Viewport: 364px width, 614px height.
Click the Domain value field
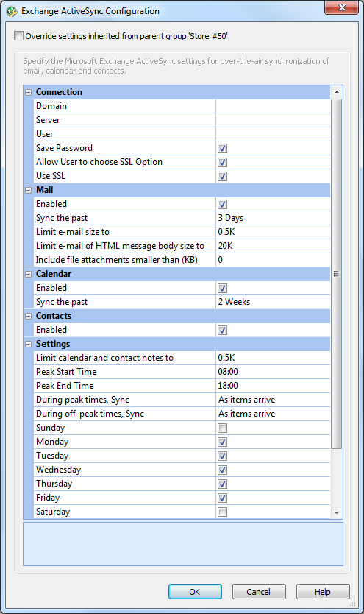pyautogui.click(x=273, y=106)
